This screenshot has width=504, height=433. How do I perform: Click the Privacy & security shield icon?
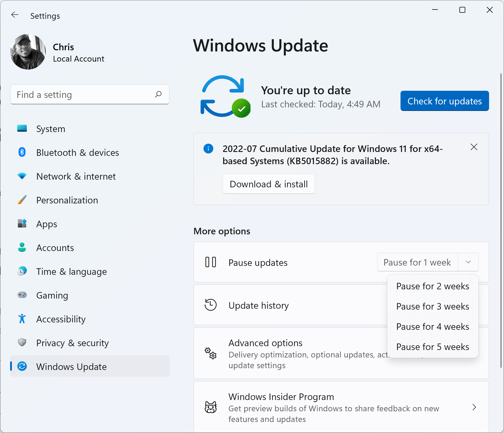point(22,343)
